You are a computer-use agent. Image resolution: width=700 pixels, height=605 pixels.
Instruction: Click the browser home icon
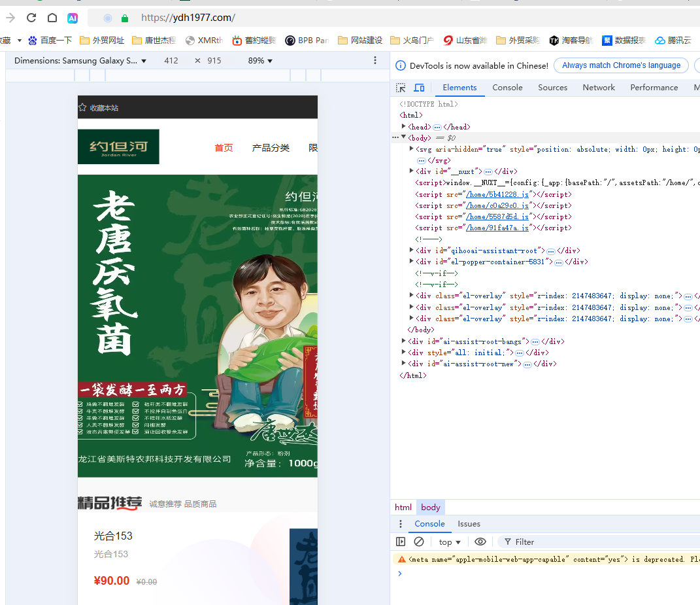(x=52, y=18)
